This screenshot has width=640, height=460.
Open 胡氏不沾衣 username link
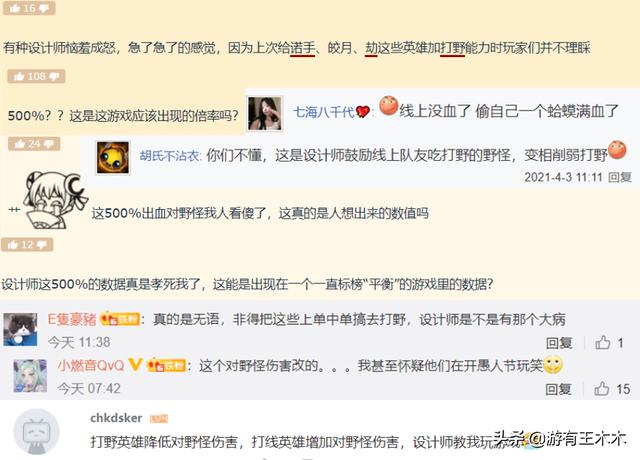[x=169, y=156]
